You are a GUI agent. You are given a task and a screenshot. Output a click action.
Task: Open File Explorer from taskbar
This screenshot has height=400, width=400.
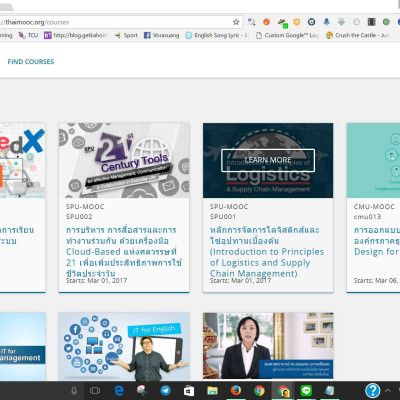(212, 390)
